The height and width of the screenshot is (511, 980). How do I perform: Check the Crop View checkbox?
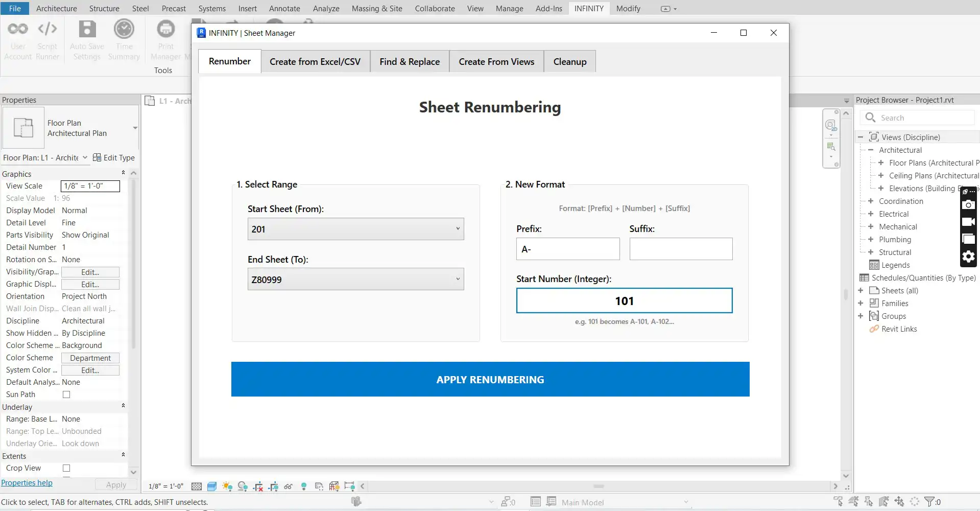pyautogui.click(x=66, y=468)
